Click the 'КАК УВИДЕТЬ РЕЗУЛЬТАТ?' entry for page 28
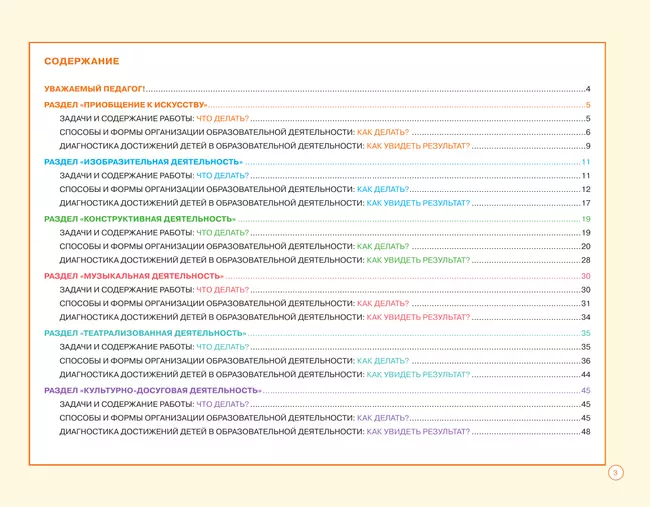 [418, 261]
